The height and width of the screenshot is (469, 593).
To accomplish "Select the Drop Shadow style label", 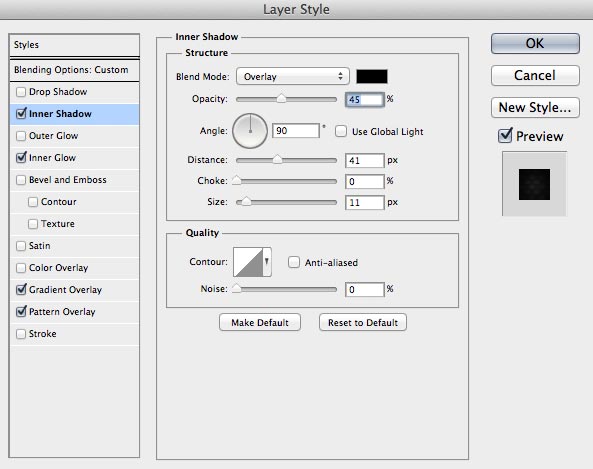I will pos(58,92).
